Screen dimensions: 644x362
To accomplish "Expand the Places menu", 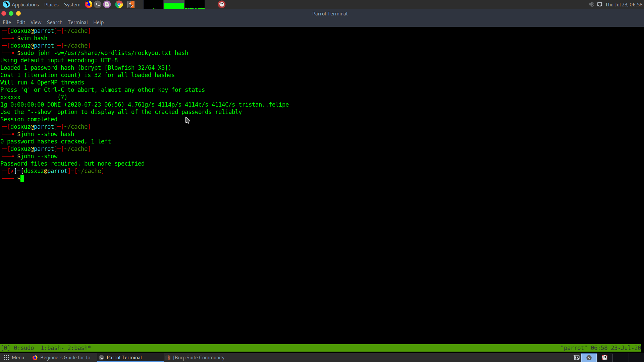I will 51,4.
